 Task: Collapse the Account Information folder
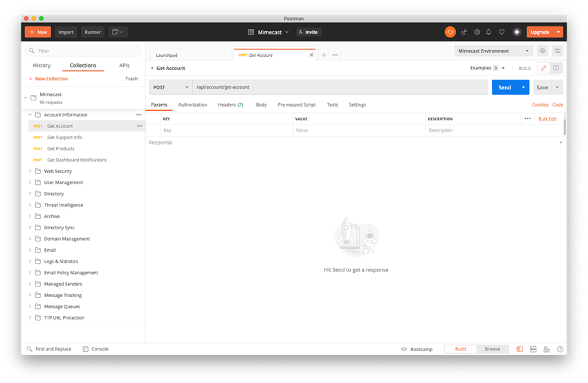[30, 114]
